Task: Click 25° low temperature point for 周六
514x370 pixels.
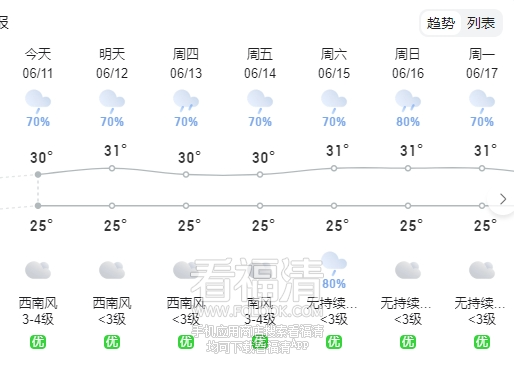Action: (x=334, y=206)
